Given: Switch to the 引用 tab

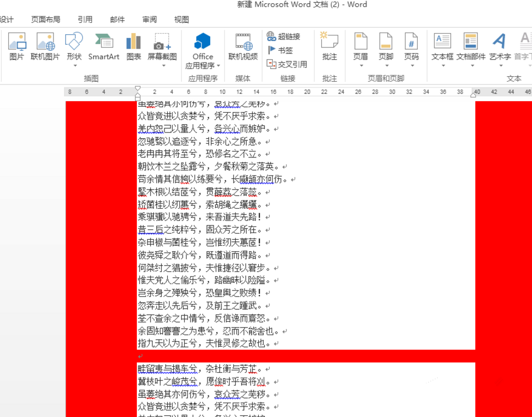Looking at the screenshot, I should click(85, 20).
